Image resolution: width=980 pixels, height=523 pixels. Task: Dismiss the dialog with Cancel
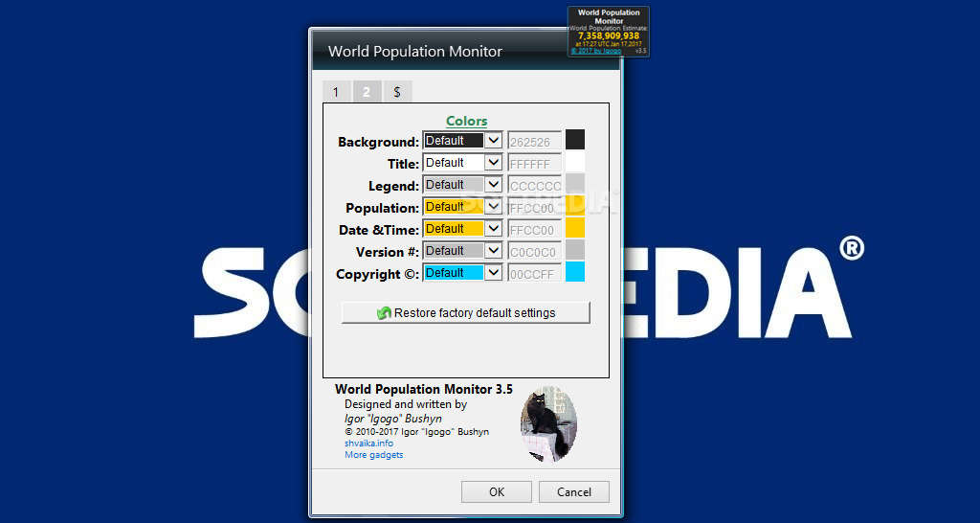[574, 491]
